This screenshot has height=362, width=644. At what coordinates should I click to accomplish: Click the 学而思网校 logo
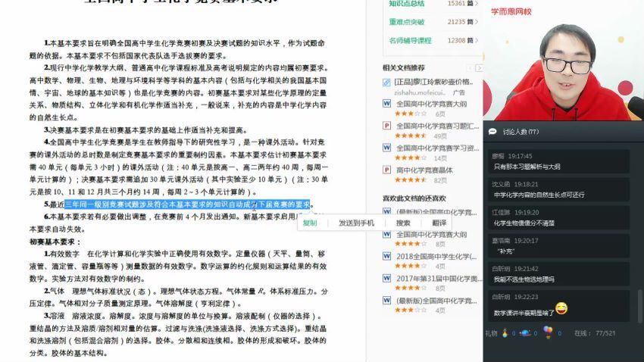click(x=511, y=11)
